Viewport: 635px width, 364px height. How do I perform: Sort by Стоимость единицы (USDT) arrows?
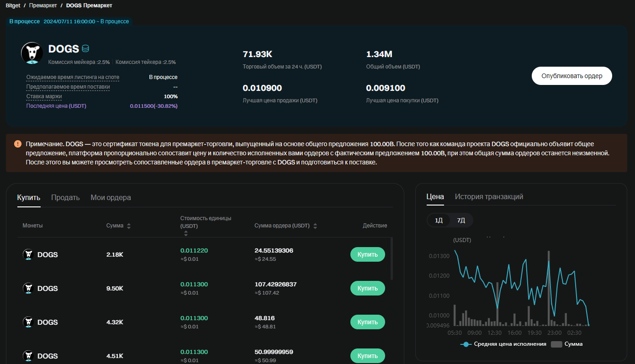pyautogui.click(x=186, y=233)
